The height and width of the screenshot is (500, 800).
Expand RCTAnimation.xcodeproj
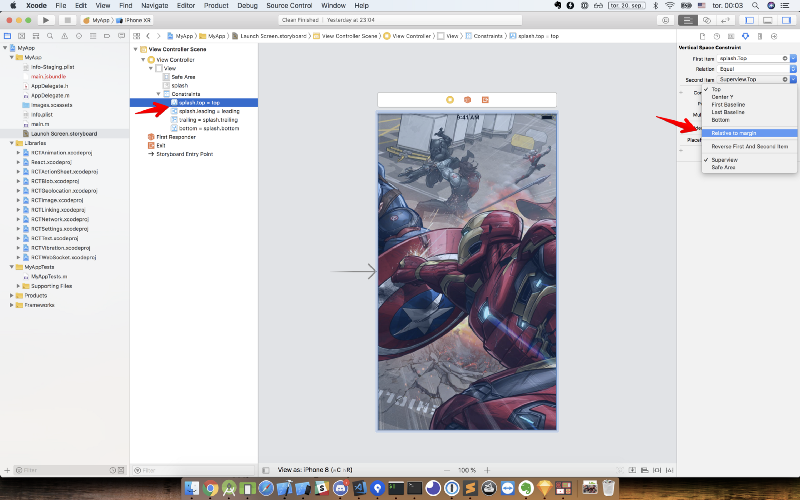18,153
